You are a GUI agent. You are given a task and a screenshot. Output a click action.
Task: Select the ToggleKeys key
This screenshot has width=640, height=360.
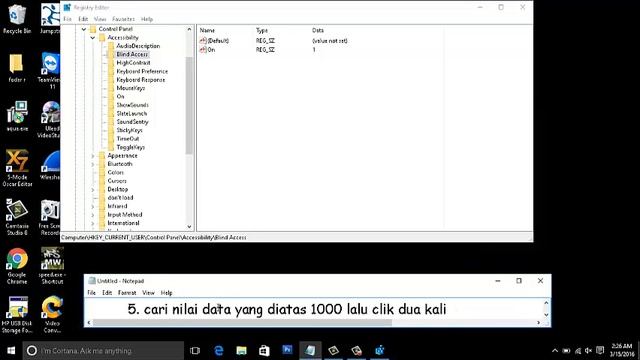coord(131,147)
